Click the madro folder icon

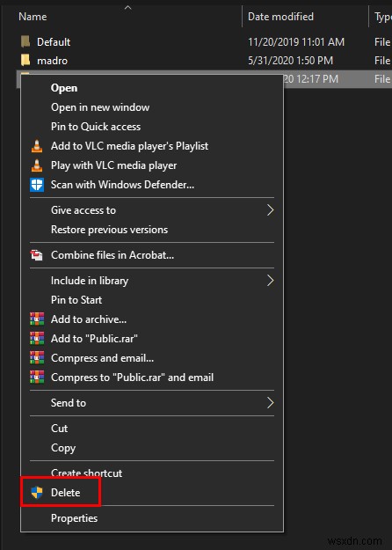tap(25, 61)
